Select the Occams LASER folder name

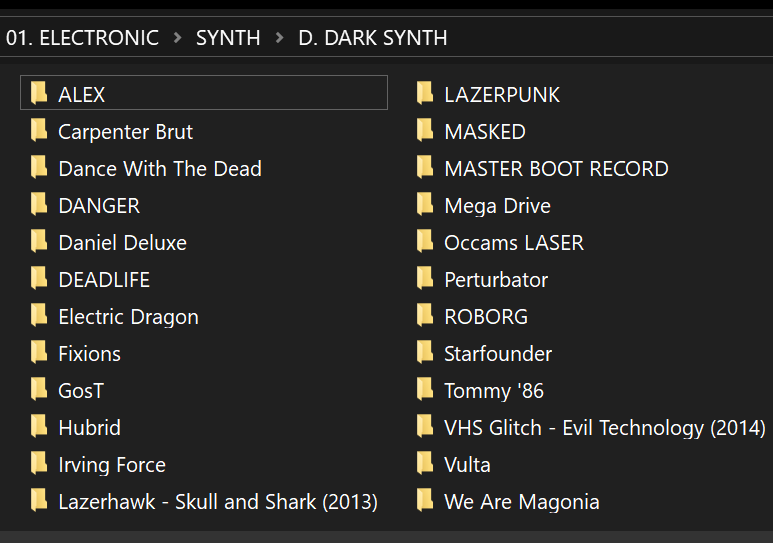coord(514,243)
